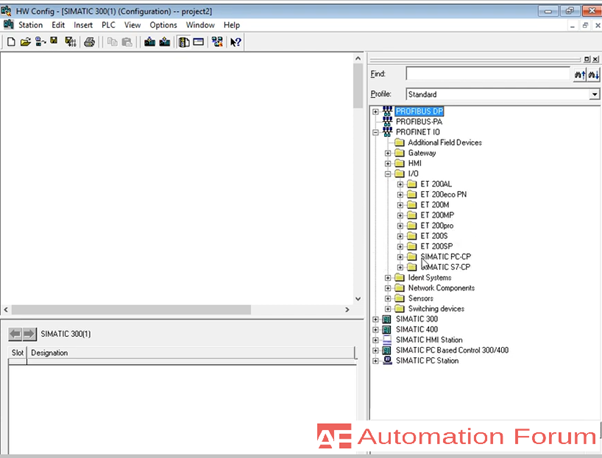This screenshot has height=458, width=602.
Task: Click the Save toolbar icon
Action: [x=54, y=41]
